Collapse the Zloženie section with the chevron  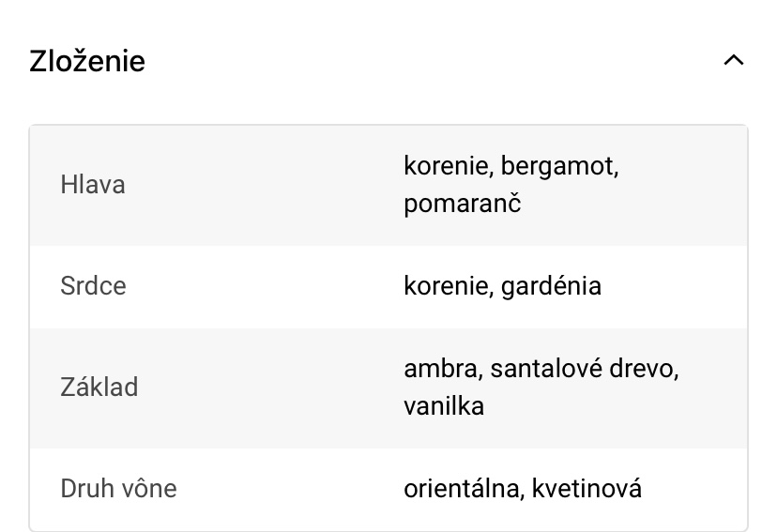tap(734, 61)
